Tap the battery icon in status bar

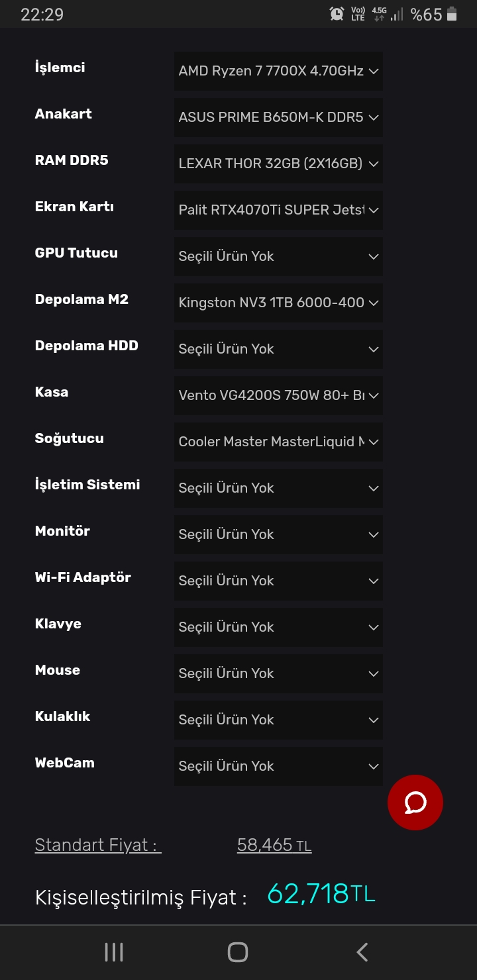[452, 14]
